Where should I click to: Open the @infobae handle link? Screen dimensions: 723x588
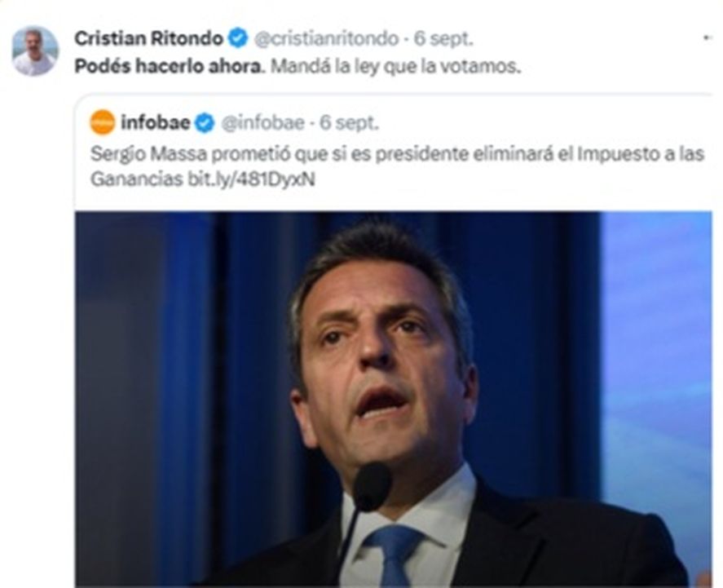point(262,123)
